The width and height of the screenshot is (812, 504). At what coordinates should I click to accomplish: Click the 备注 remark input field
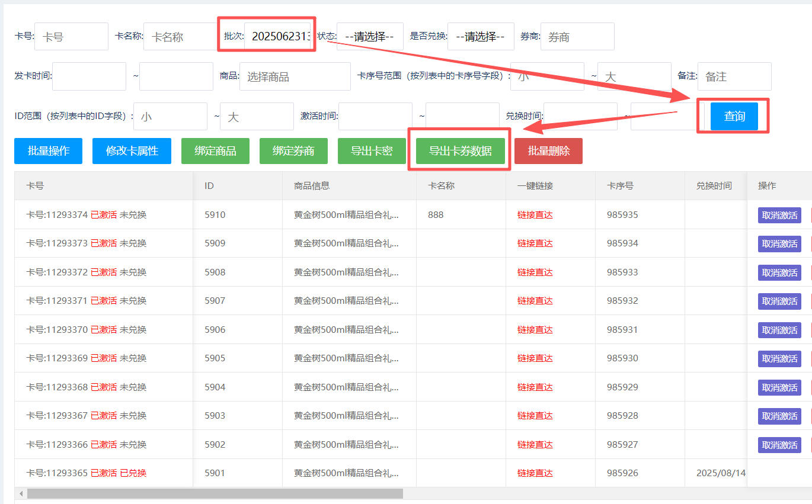pyautogui.click(x=734, y=76)
